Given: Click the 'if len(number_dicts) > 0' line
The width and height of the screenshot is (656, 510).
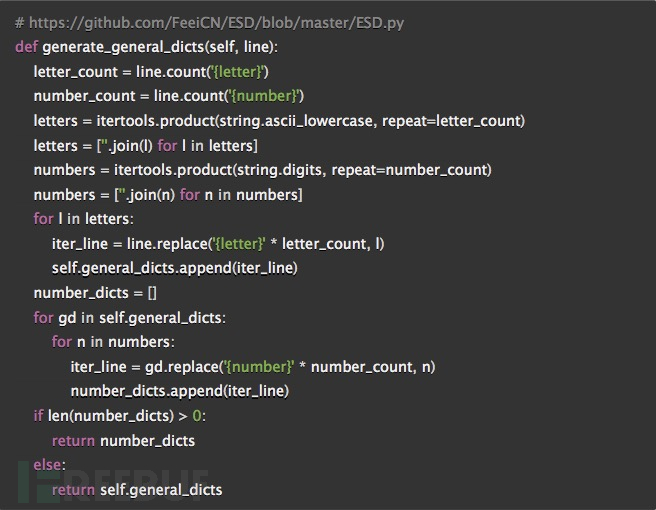Looking at the screenshot, I should [119, 416].
